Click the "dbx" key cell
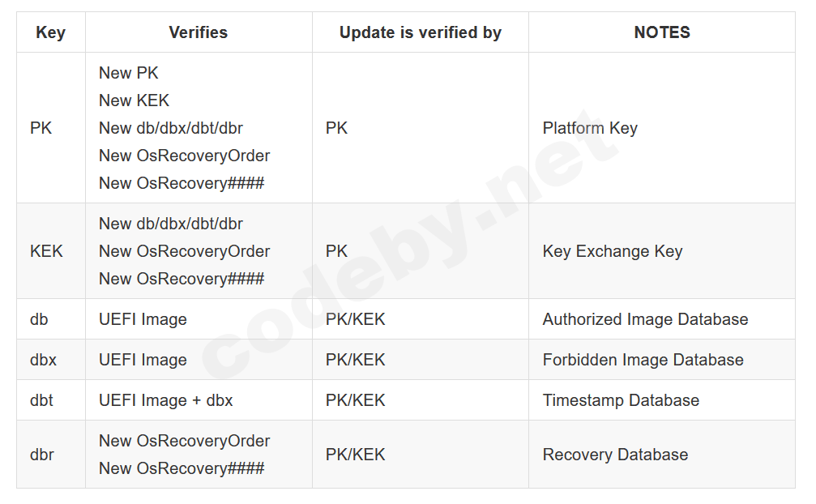 pyautogui.click(x=43, y=360)
